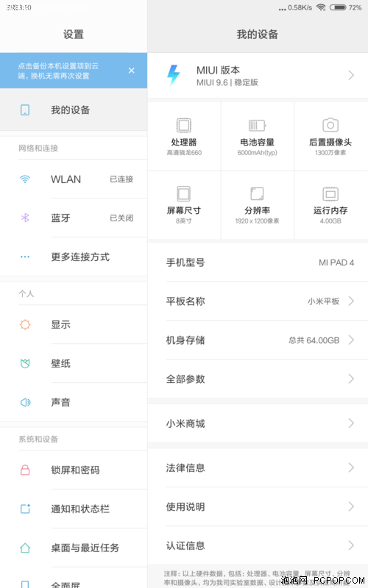Open the 全部参数 row
This screenshot has width=368, height=588.
coord(258,379)
